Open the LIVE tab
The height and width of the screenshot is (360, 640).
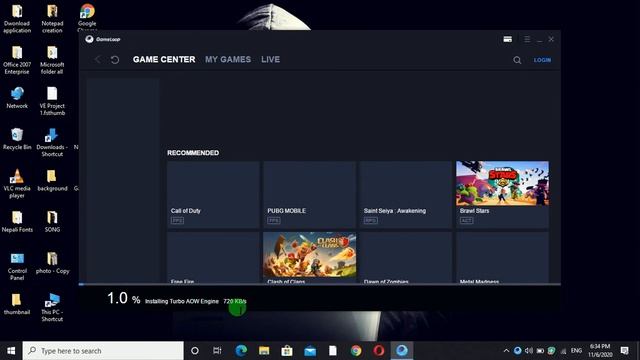pyautogui.click(x=270, y=60)
